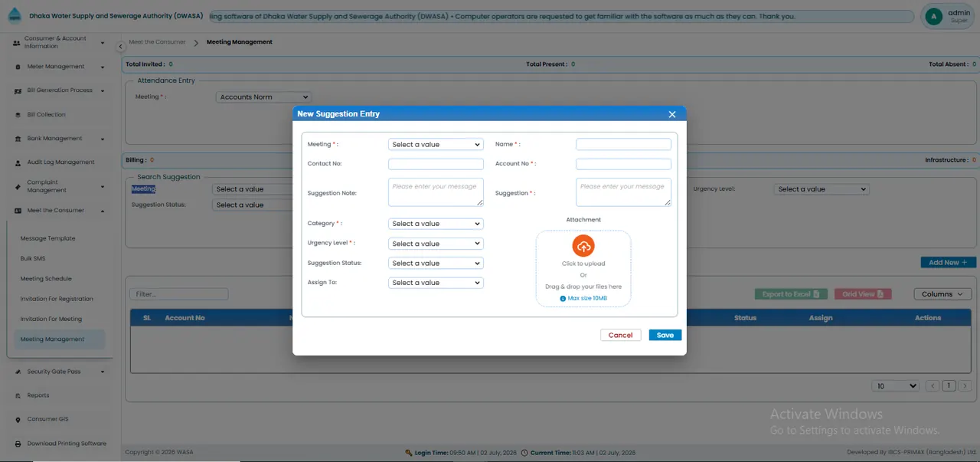
Task: Collapse the sidebar with the arrow icon
Action: coord(120,48)
